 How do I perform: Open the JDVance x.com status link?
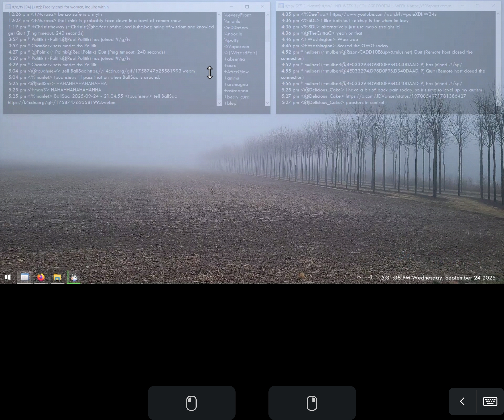tap(406, 96)
